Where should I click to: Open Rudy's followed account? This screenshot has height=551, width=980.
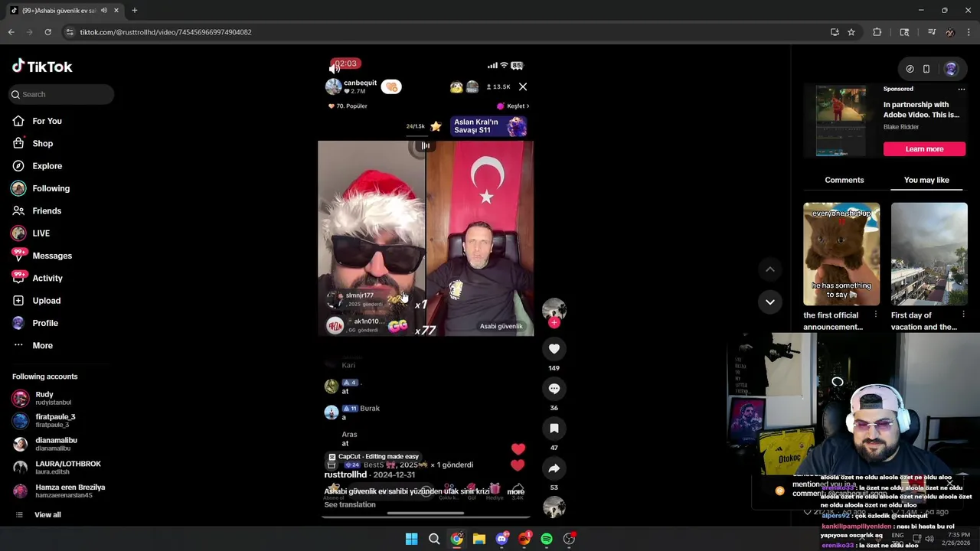(x=43, y=398)
